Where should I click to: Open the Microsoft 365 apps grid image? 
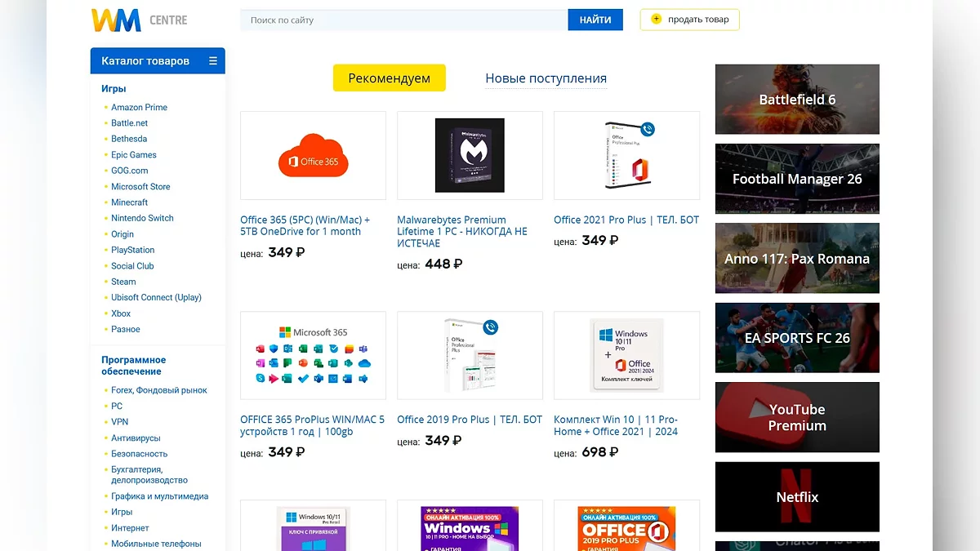pos(313,355)
